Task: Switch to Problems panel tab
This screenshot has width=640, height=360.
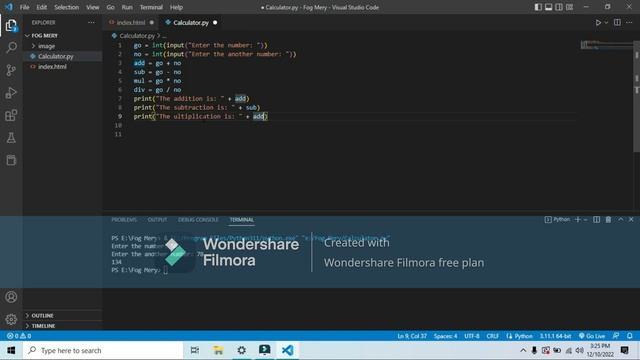Action: [x=124, y=220]
